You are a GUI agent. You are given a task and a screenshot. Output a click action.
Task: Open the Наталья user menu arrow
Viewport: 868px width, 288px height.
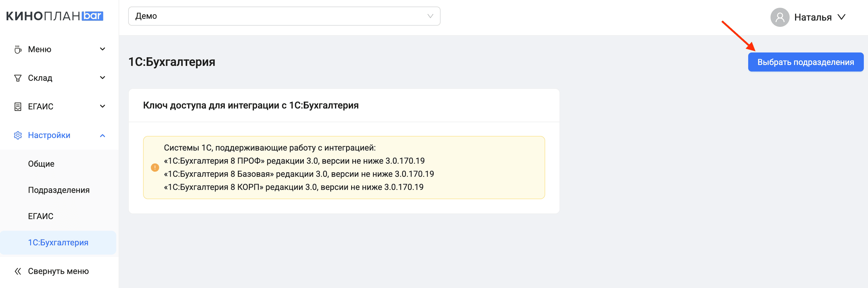841,17
